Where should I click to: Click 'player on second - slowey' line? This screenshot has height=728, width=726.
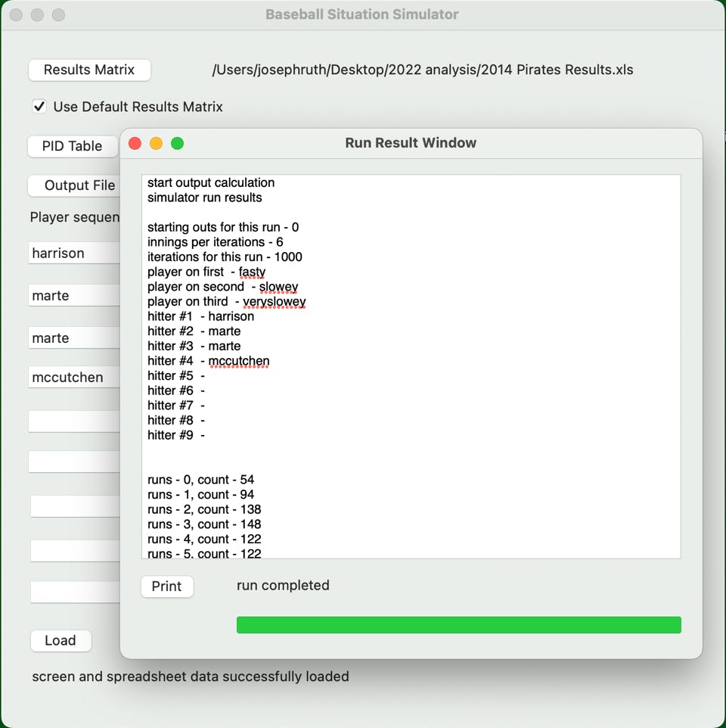(x=222, y=287)
